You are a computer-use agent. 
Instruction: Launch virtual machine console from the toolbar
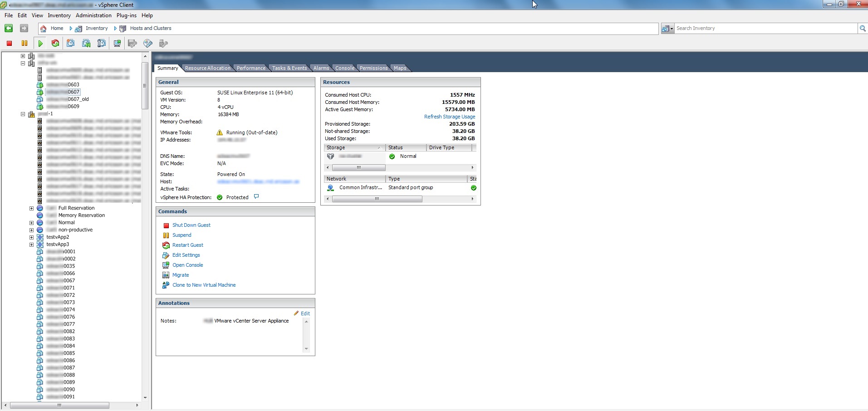[117, 43]
